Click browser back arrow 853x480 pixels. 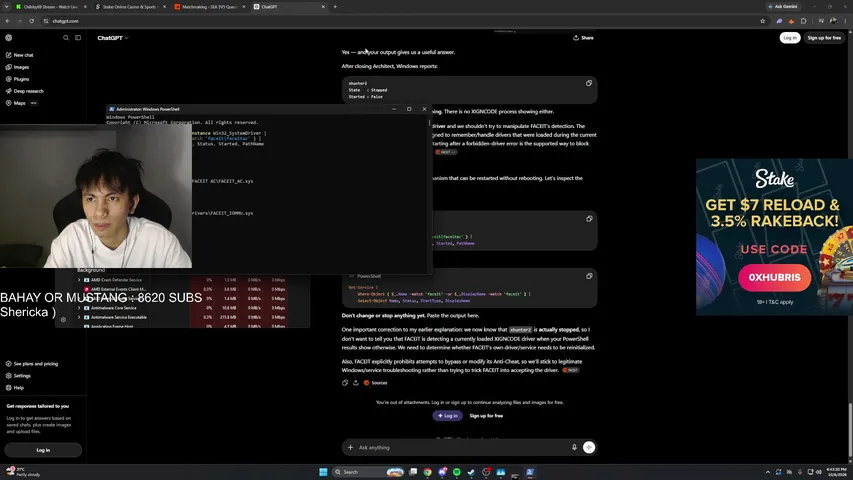[8, 21]
